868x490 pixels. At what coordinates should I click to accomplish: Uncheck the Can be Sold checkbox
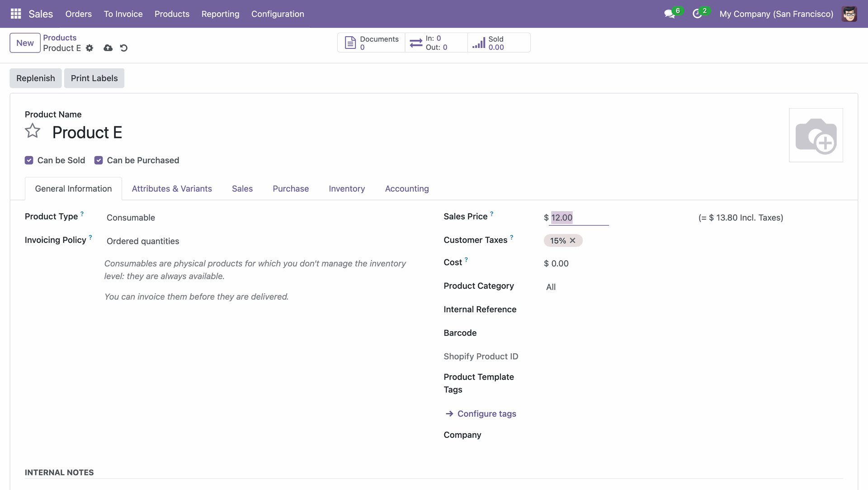coord(29,160)
